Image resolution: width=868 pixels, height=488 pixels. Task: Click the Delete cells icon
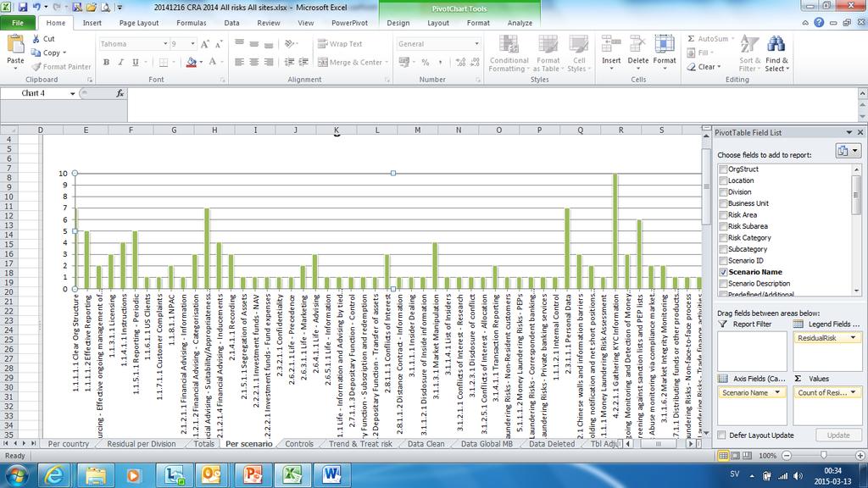click(x=637, y=44)
